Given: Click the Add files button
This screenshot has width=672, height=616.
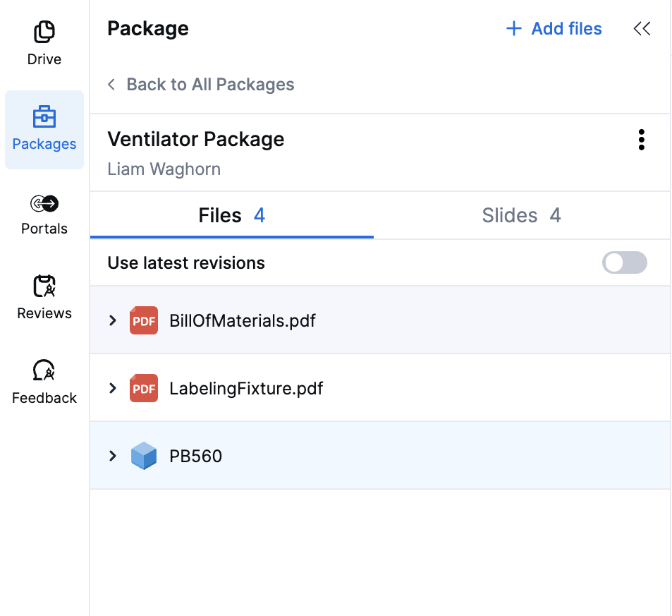Looking at the screenshot, I should [x=554, y=29].
